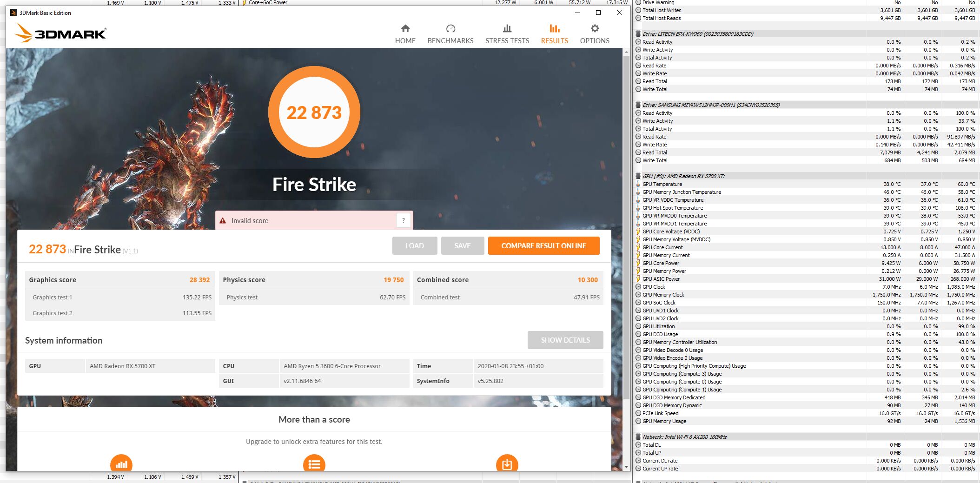Click the options gear icon

[595, 28]
